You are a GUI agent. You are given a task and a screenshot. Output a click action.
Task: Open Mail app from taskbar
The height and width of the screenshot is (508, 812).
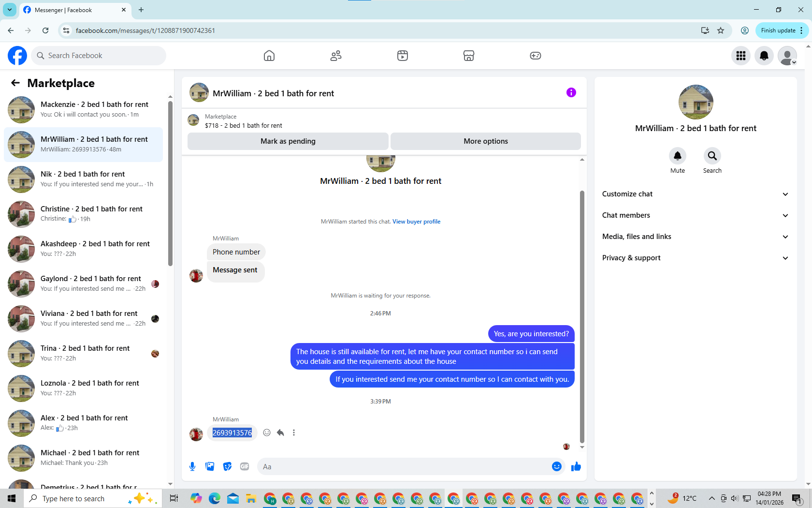(x=233, y=498)
